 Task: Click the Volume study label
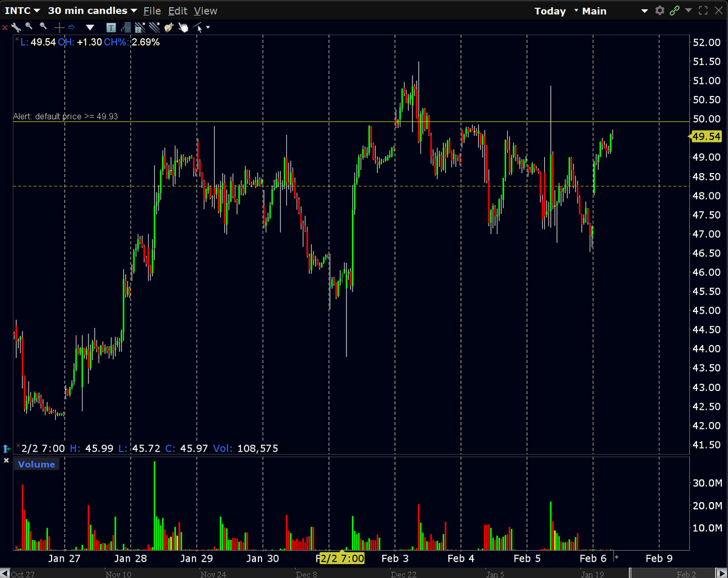click(36, 464)
